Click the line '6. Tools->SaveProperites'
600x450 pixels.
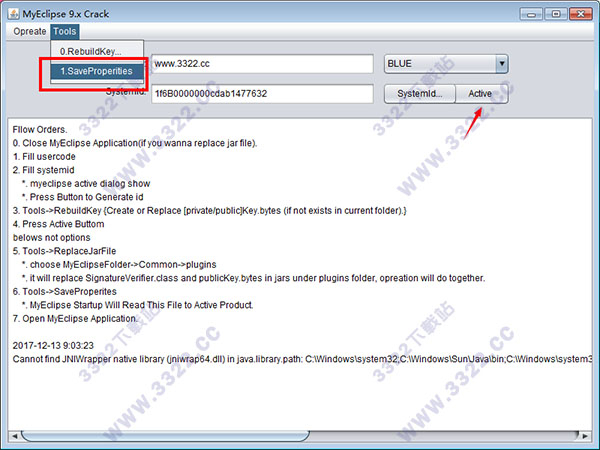point(65,292)
